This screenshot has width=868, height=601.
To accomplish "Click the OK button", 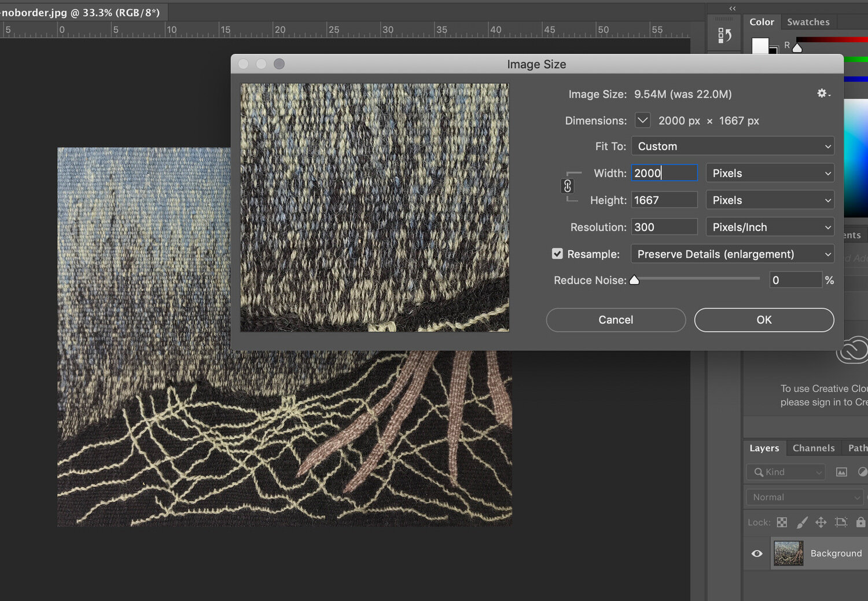I will (x=763, y=320).
